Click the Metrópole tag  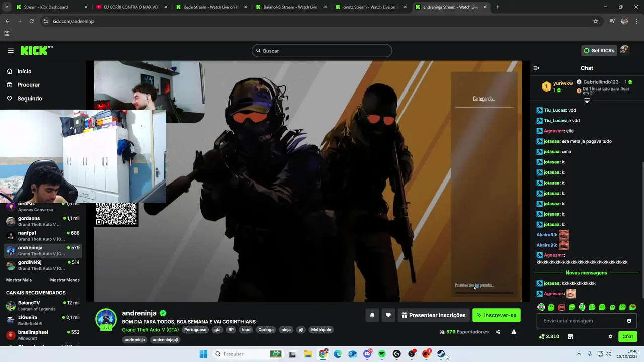[x=321, y=330]
